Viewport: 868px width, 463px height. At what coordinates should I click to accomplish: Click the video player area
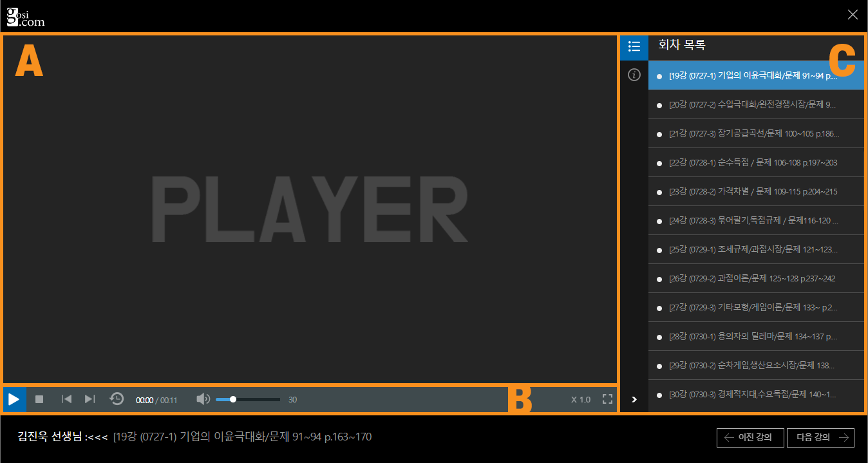[x=310, y=209]
